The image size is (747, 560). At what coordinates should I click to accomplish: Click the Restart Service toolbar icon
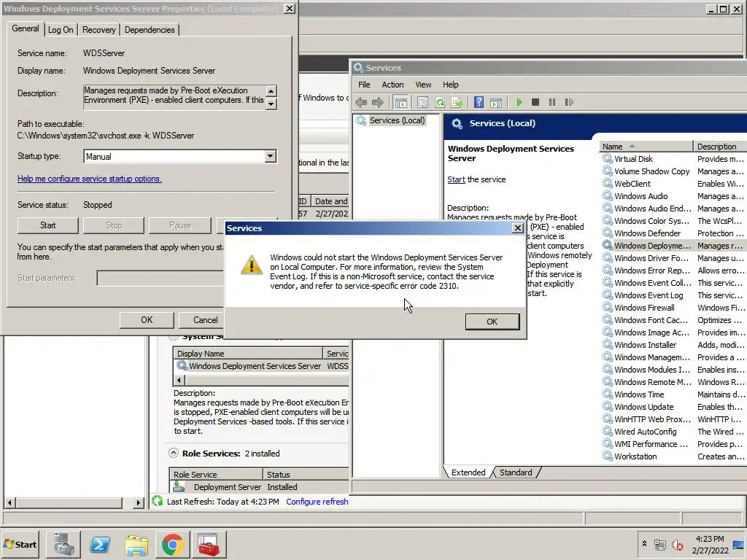(569, 102)
